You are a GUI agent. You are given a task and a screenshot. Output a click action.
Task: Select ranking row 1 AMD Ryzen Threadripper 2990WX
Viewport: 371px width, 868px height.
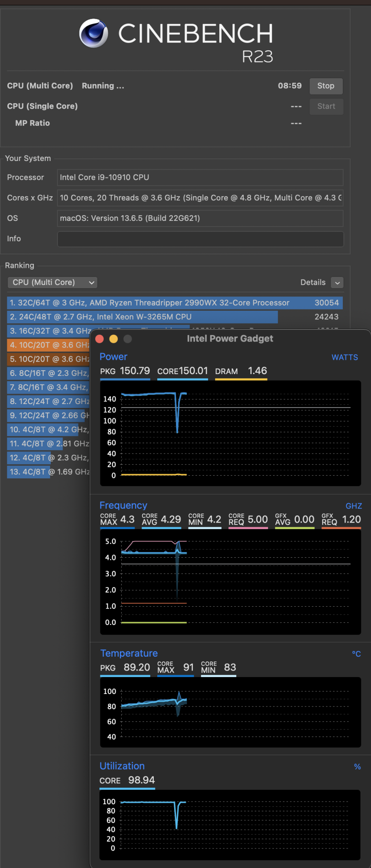(x=175, y=303)
